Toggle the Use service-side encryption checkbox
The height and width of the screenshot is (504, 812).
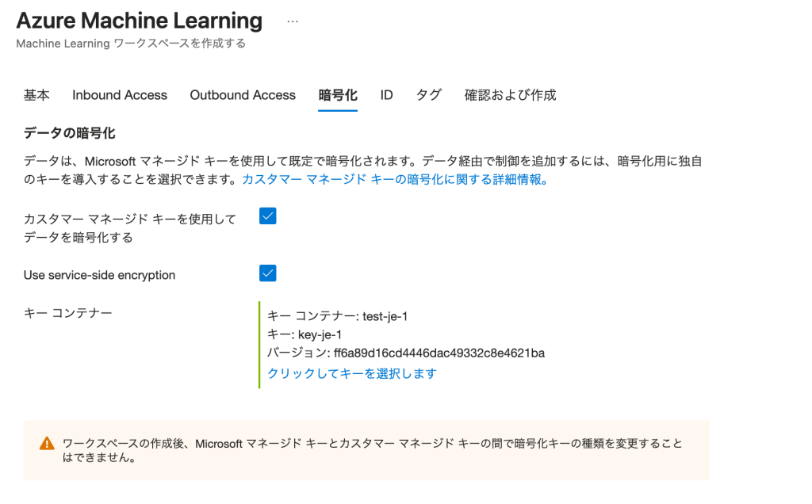[x=268, y=273]
